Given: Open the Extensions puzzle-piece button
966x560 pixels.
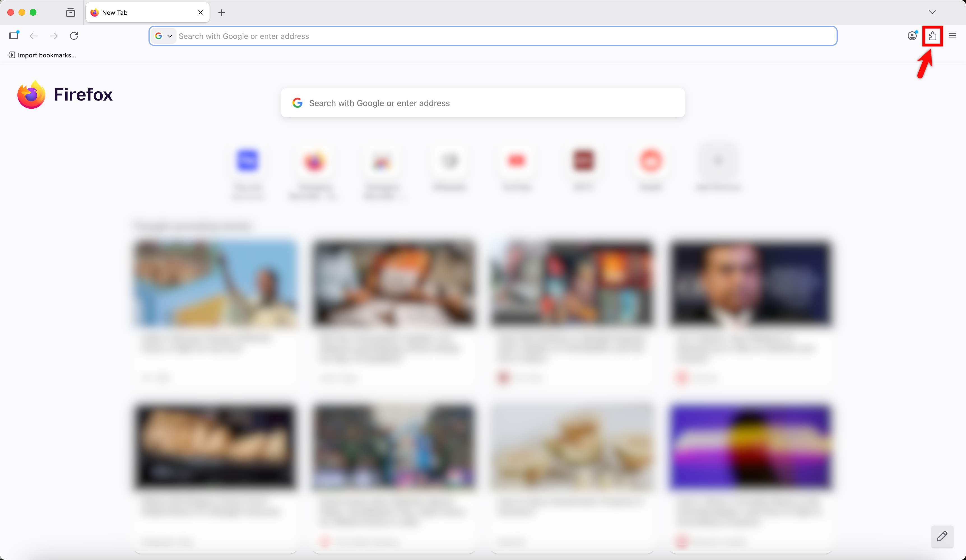Looking at the screenshot, I should pyautogui.click(x=932, y=36).
